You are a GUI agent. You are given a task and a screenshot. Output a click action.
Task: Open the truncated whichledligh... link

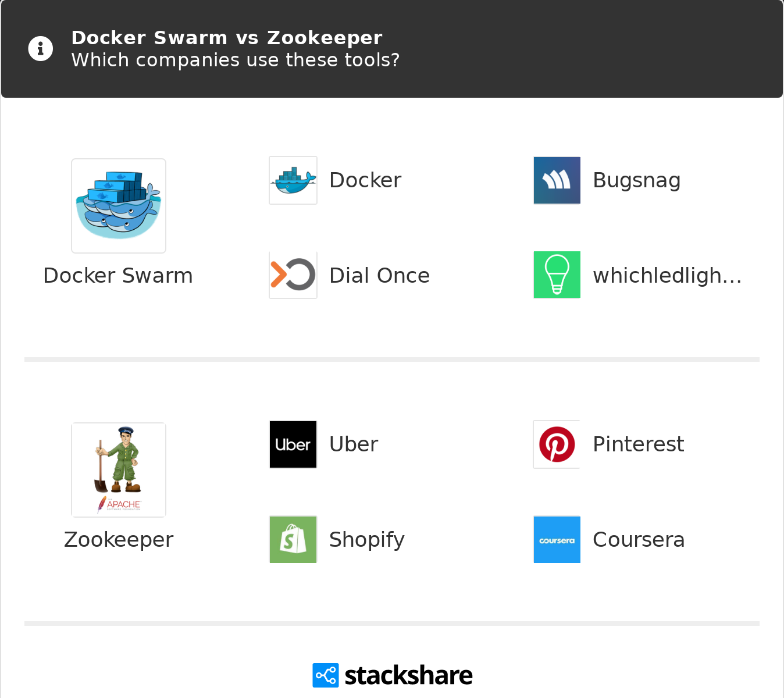(667, 275)
